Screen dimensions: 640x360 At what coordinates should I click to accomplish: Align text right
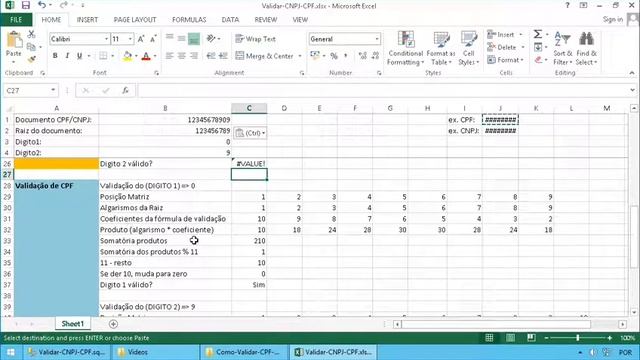point(194,56)
